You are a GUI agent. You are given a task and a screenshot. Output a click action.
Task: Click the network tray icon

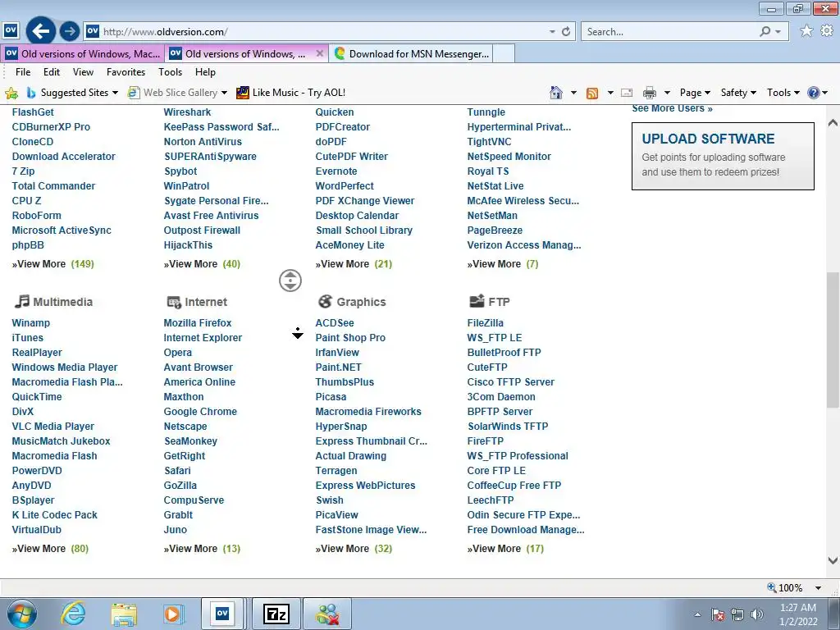tap(737, 614)
